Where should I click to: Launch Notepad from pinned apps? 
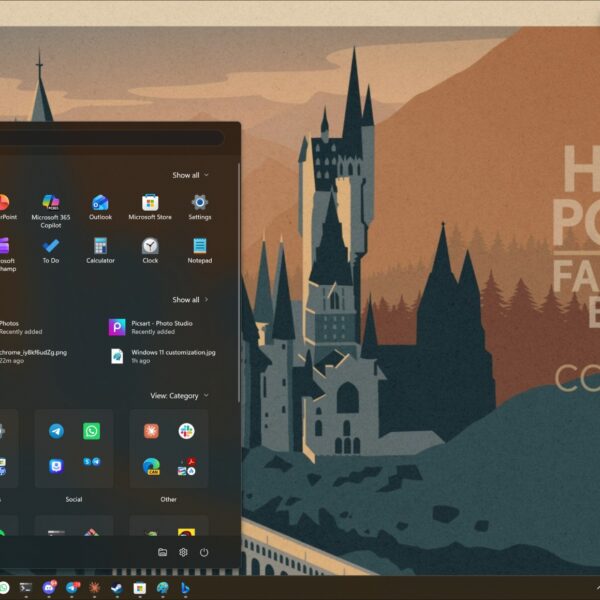[200, 250]
